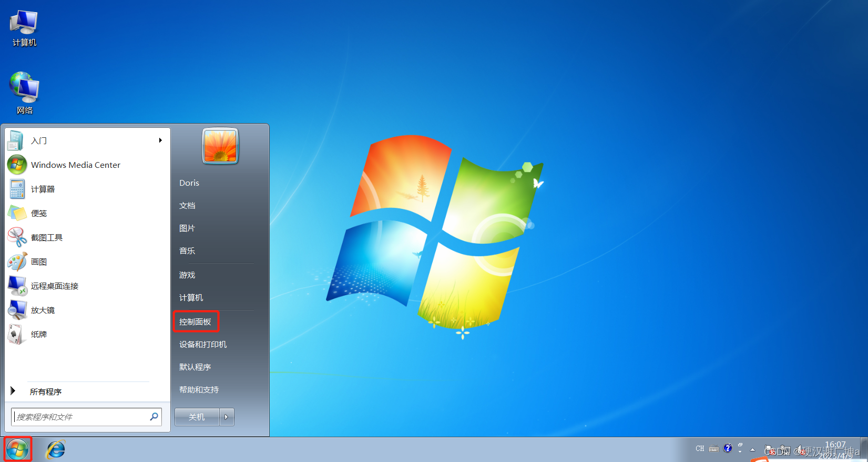The height and width of the screenshot is (462, 868).
Task: Launch 纸牌 solitaire game
Action: click(87, 334)
